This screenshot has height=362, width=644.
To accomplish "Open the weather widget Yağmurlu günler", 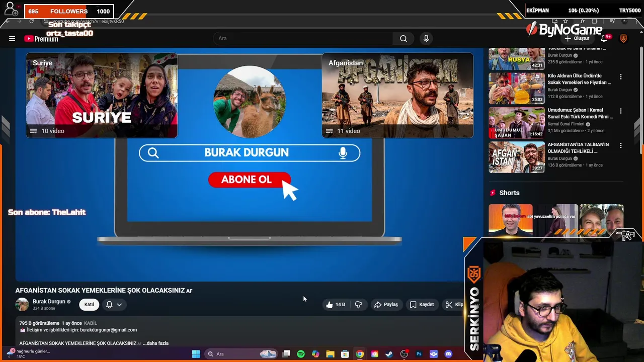I will pyautogui.click(x=28, y=353).
